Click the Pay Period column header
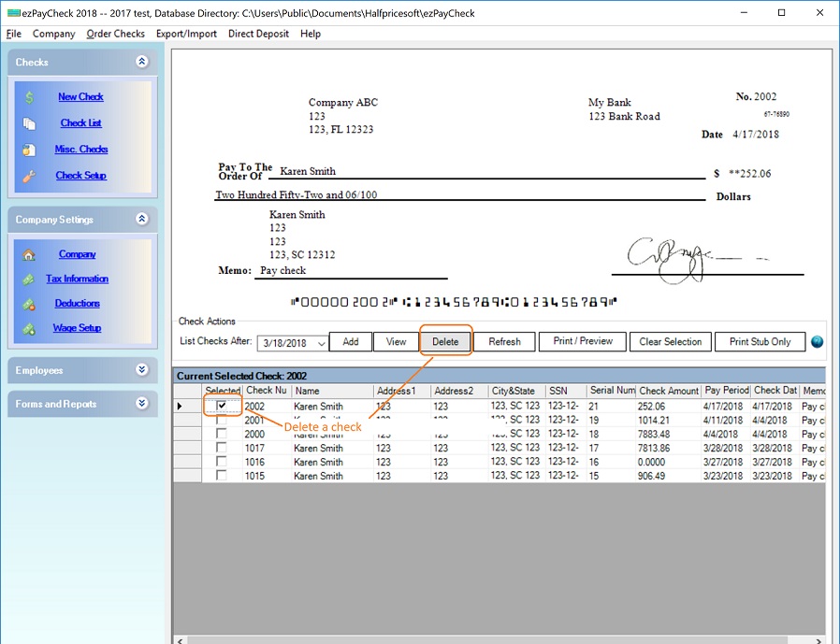 726,391
